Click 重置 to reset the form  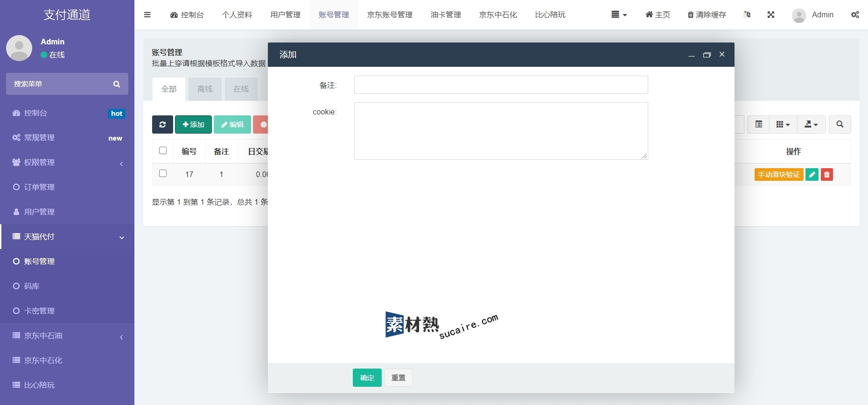click(399, 378)
